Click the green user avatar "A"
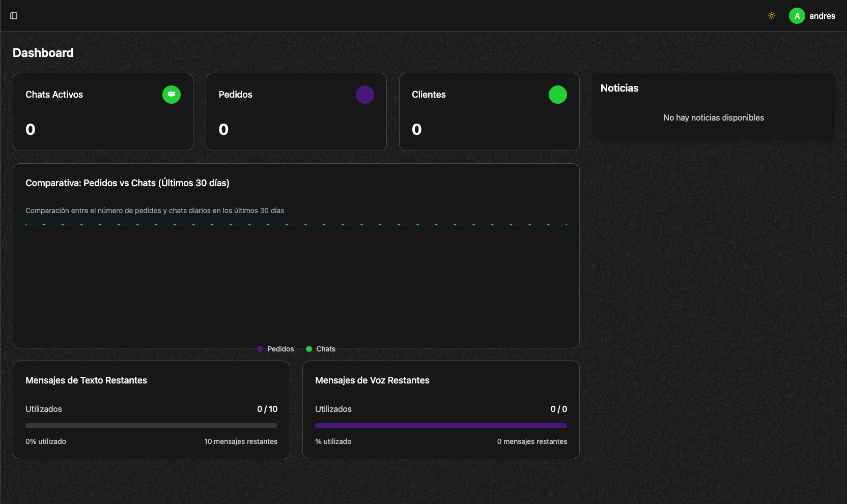847x504 pixels. coord(797,16)
